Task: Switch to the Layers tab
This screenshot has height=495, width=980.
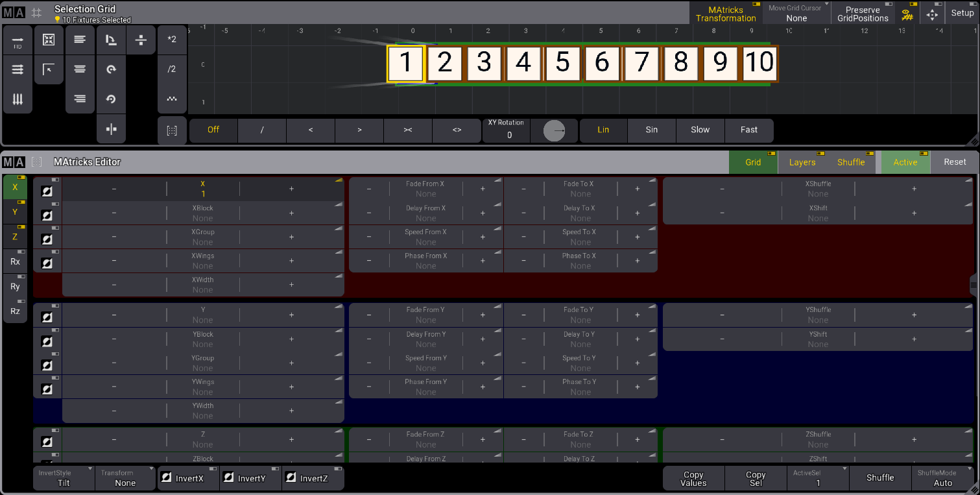Action: click(802, 162)
